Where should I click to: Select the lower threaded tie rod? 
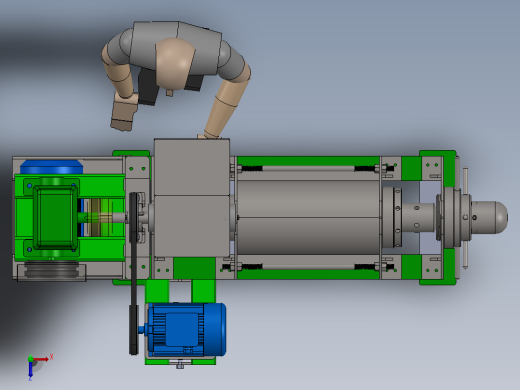pos(308,267)
